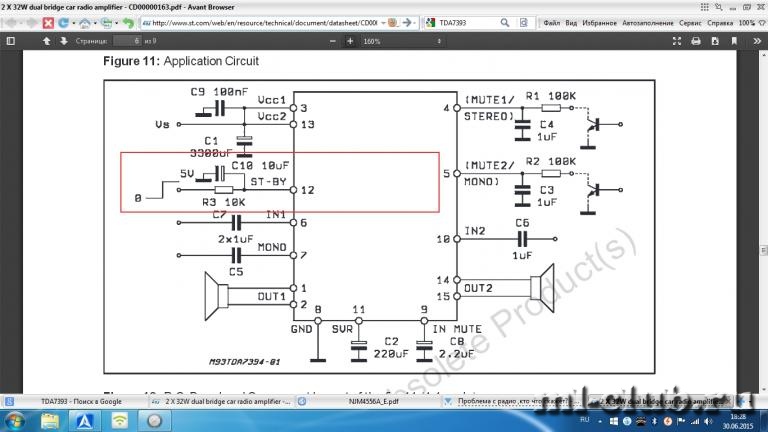Change the 100% browser zoom indicator
This screenshot has width=768, height=432.
coord(746,23)
